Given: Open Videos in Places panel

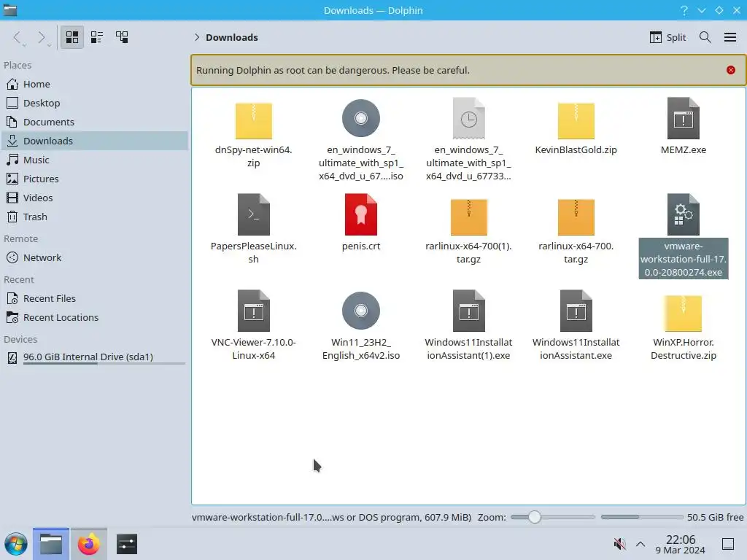Looking at the screenshot, I should tap(94, 198).
